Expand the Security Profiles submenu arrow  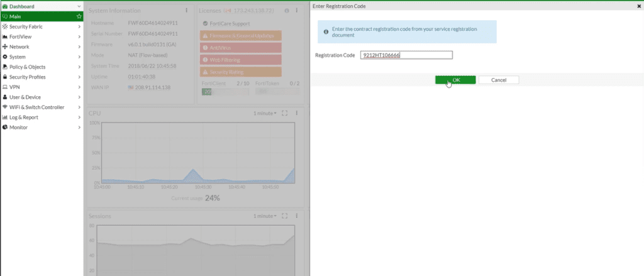(79, 77)
